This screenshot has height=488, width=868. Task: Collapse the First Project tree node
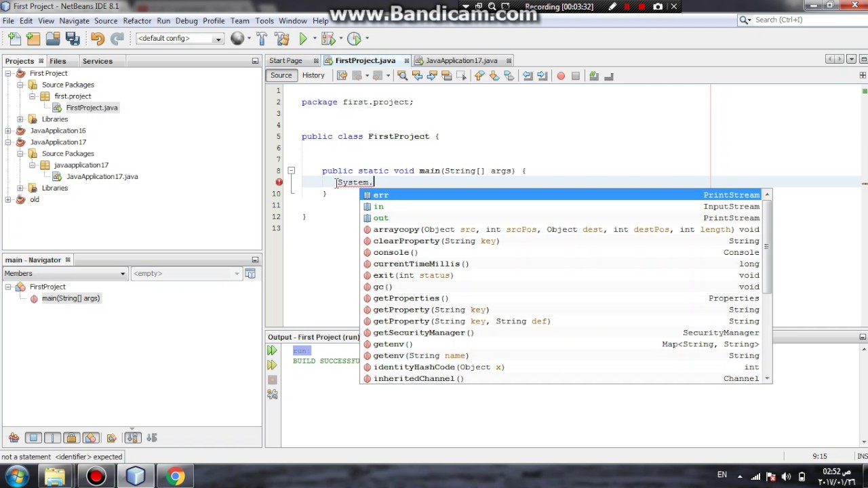click(x=8, y=73)
